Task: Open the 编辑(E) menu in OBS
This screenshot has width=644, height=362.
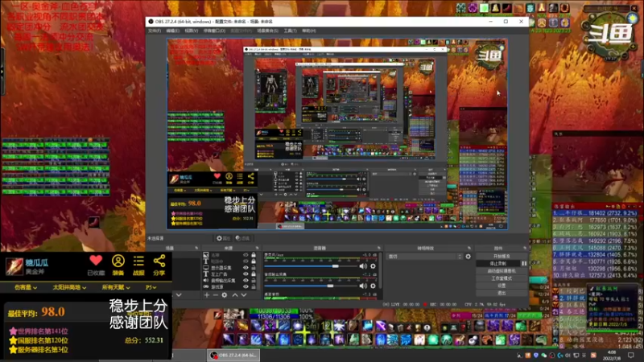Action: point(172,31)
